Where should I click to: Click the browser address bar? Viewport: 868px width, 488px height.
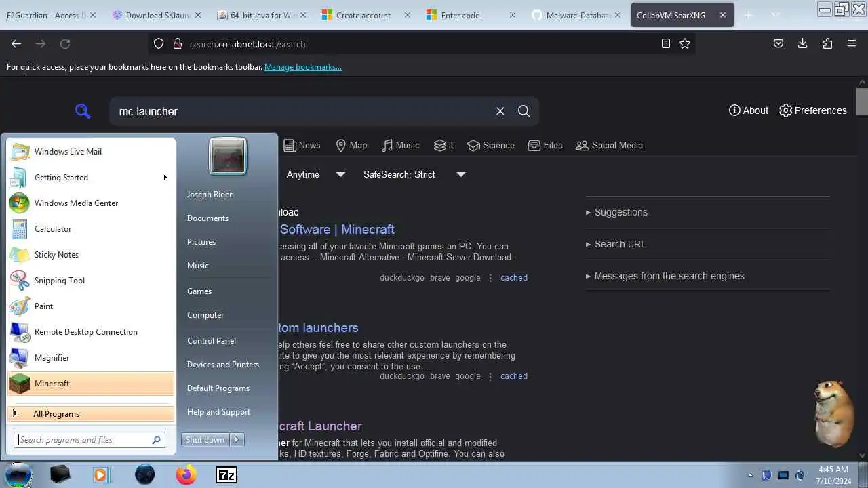point(420,43)
